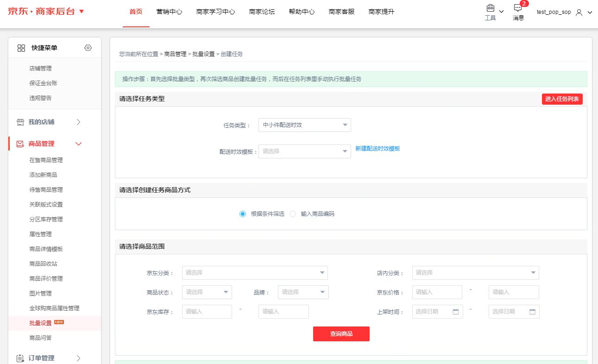Expand the 我的店铺 section
Screen dimensions: 598x364
[79, 122]
